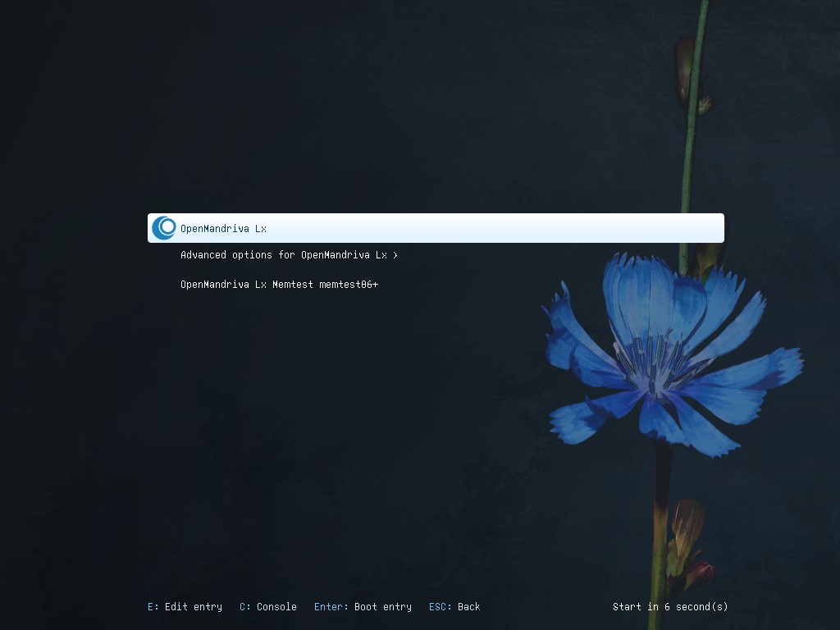
Task: Click the Edit entry label
Action: click(194, 607)
